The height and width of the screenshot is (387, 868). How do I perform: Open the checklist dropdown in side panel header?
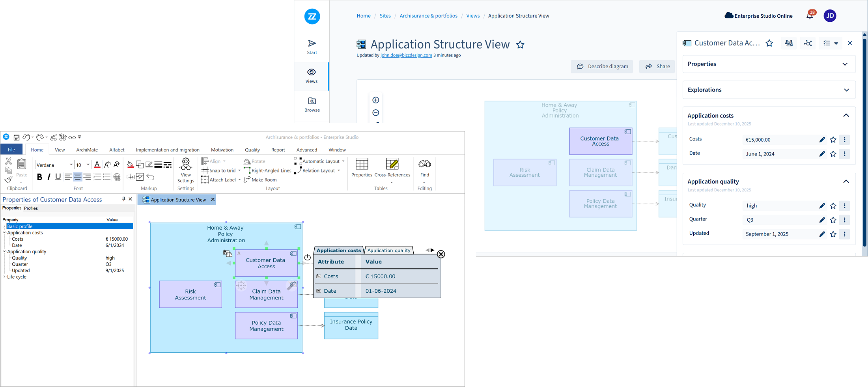(x=831, y=43)
